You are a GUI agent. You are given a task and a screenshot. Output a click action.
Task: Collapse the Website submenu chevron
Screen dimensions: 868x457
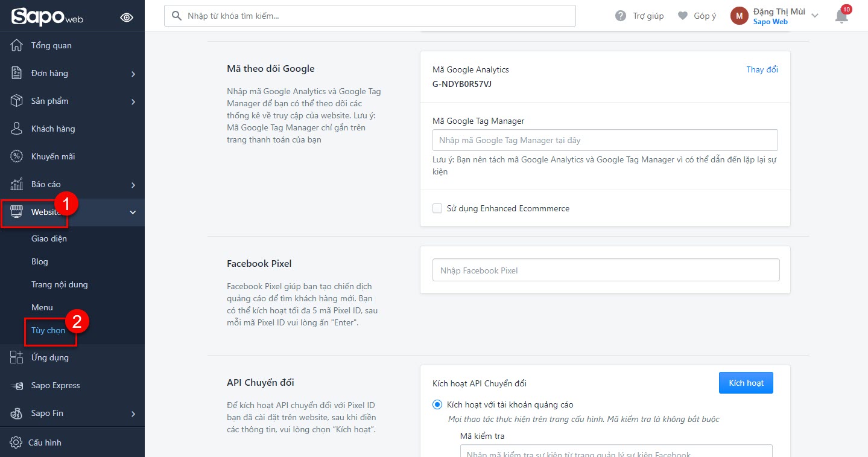coord(133,213)
